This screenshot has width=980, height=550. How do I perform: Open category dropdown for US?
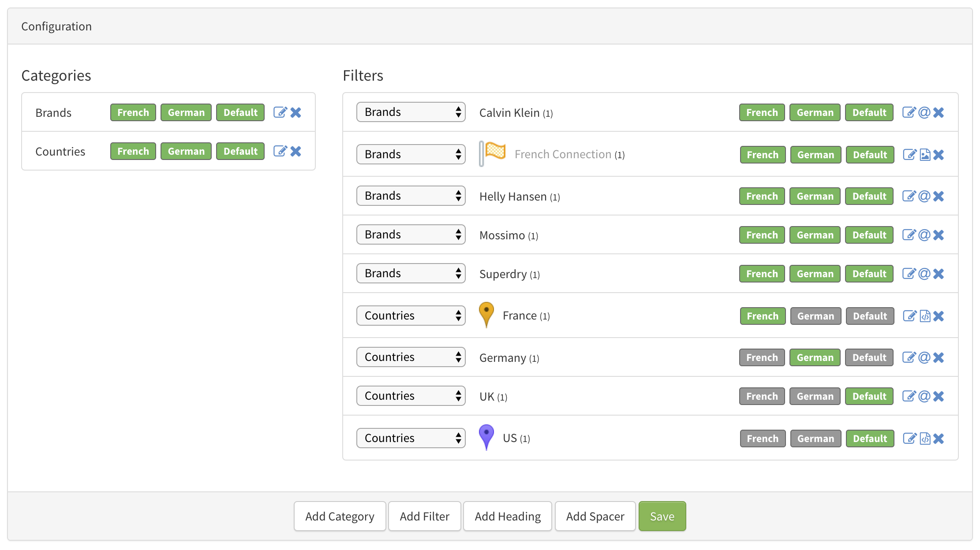tap(411, 438)
